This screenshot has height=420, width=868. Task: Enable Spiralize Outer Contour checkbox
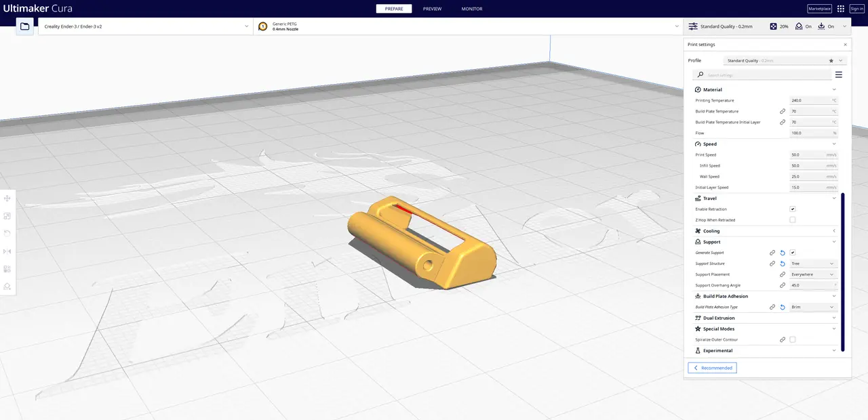click(x=793, y=339)
